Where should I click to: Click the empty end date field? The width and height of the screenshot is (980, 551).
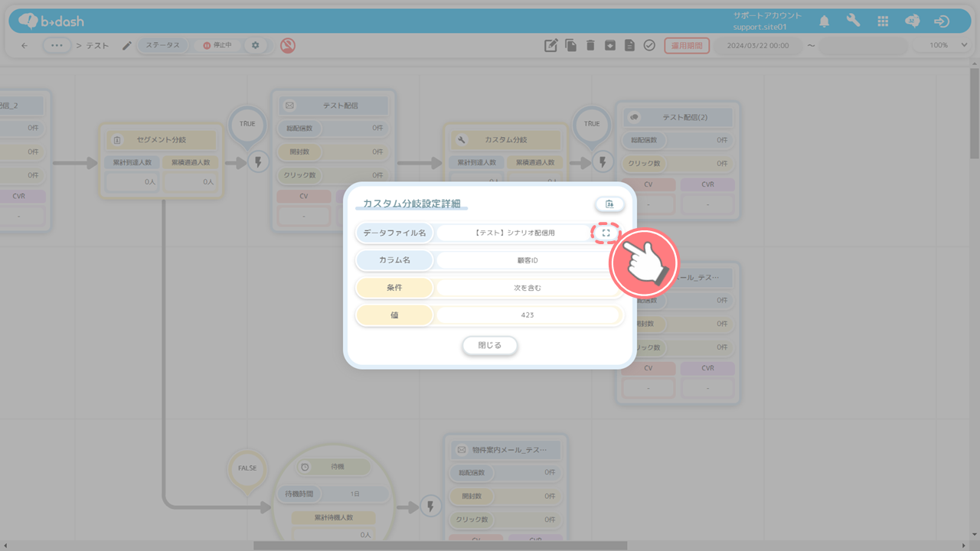pyautogui.click(x=863, y=46)
